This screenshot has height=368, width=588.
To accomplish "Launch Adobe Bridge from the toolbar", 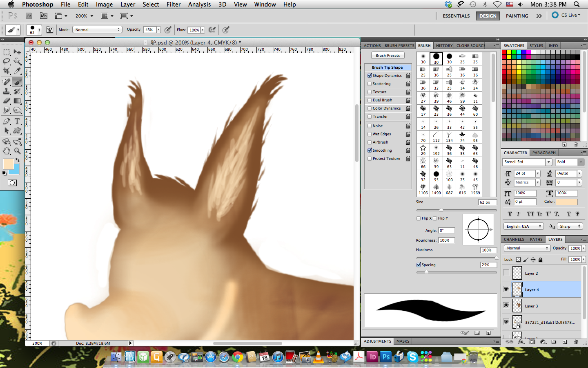I will point(29,16).
